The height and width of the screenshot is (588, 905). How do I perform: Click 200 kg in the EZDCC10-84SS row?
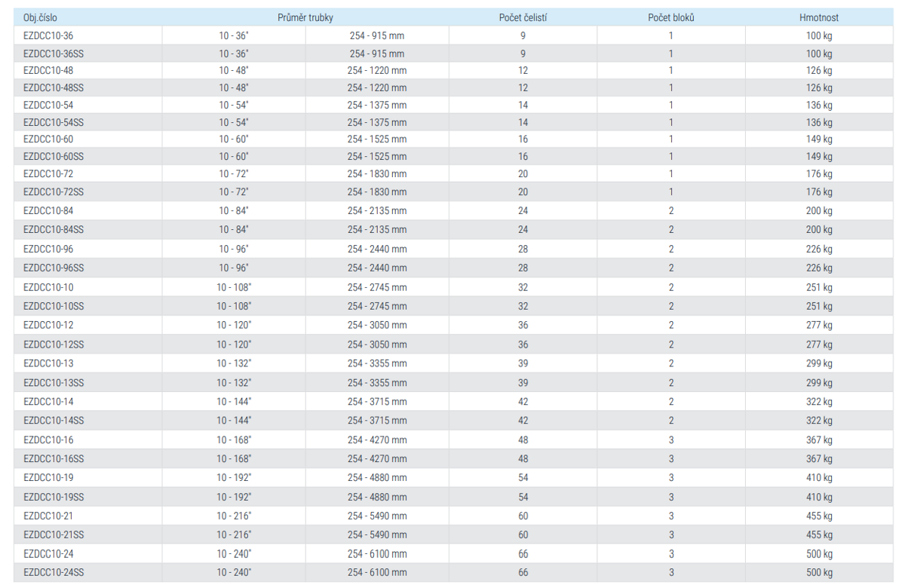819,229
